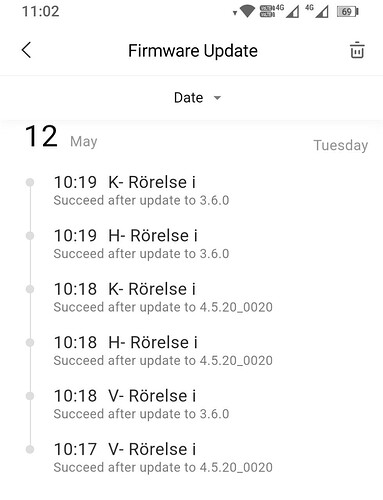Image resolution: width=383 pixels, height=500 pixels.
Task: Select 10:18 H- Rörelse i 4.5.20_0020 entry
Action: tap(191, 351)
